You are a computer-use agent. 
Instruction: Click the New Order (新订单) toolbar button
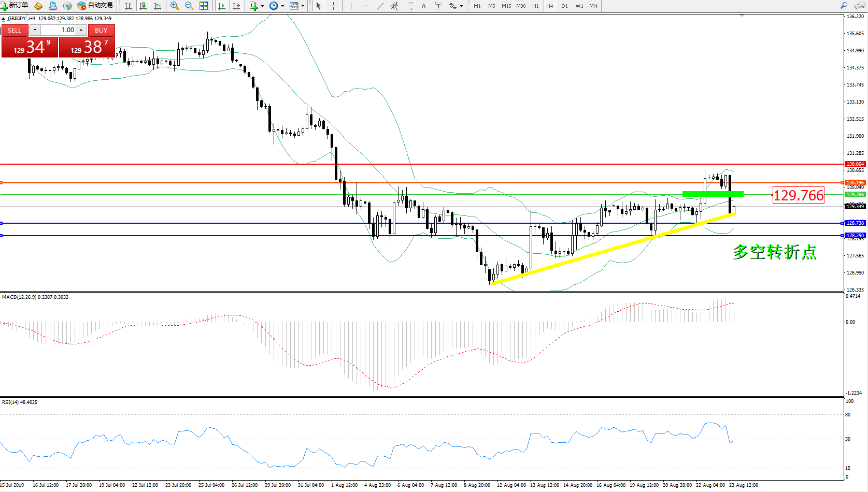(x=15, y=6)
